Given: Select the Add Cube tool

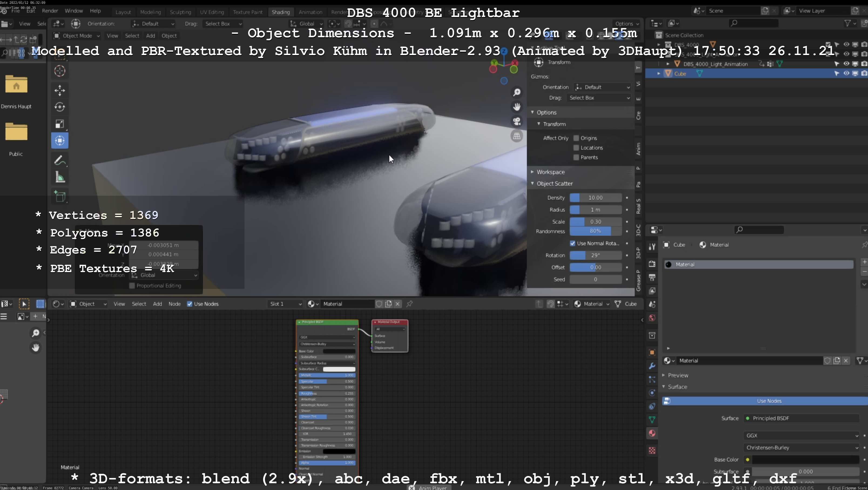Looking at the screenshot, I should pyautogui.click(x=60, y=197).
